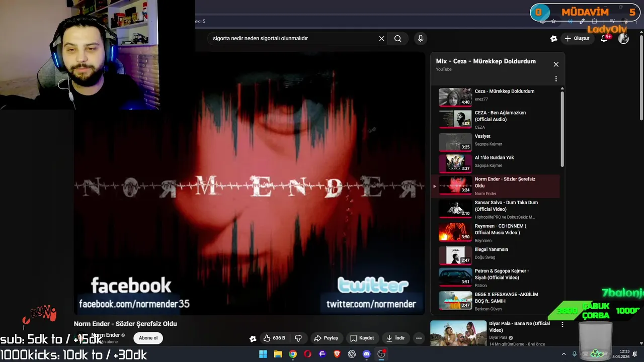
Task: Open the Mix playlist three-dot menu
Action: (556, 79)
